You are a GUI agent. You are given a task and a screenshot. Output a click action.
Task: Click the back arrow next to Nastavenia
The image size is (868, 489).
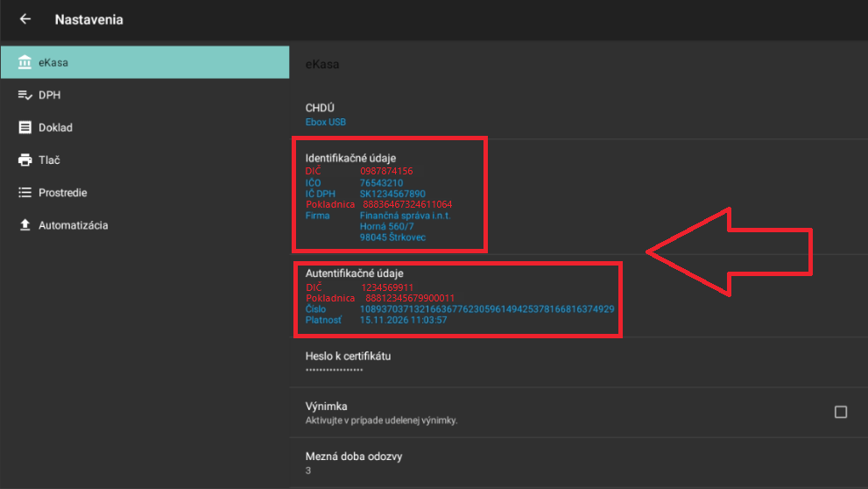pyautogui.click(x=25, y=19)
